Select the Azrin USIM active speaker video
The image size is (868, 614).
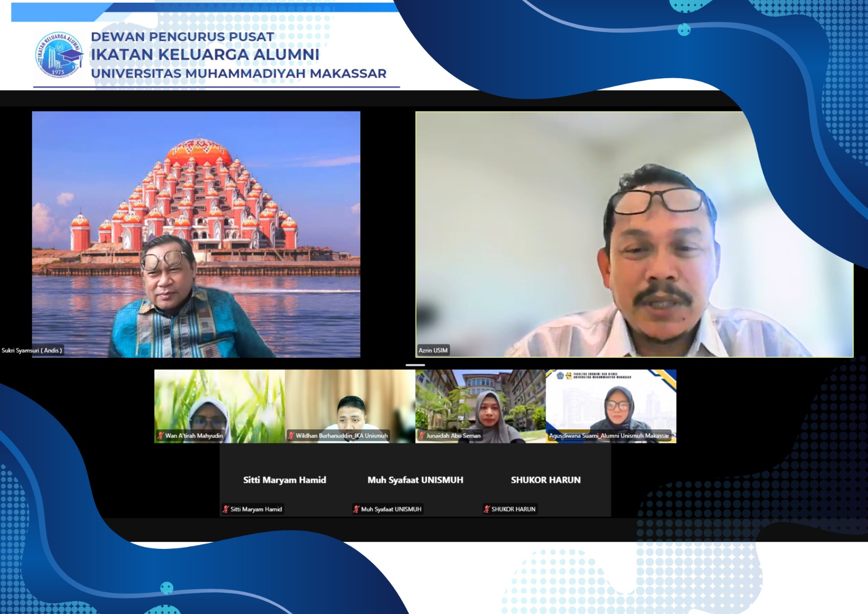pyautogui.click(x=634, y=233)
